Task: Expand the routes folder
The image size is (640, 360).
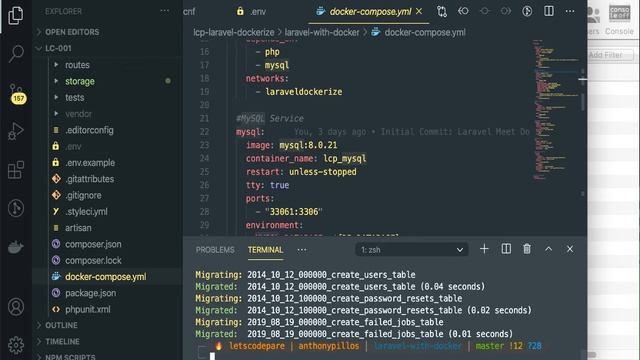Action: [x=77, y=65]
